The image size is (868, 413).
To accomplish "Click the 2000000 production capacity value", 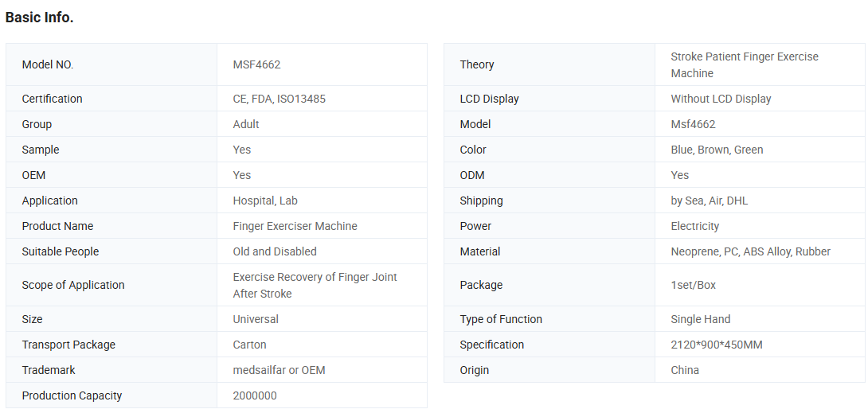I will pyautogui.click(x=255, y=395).
